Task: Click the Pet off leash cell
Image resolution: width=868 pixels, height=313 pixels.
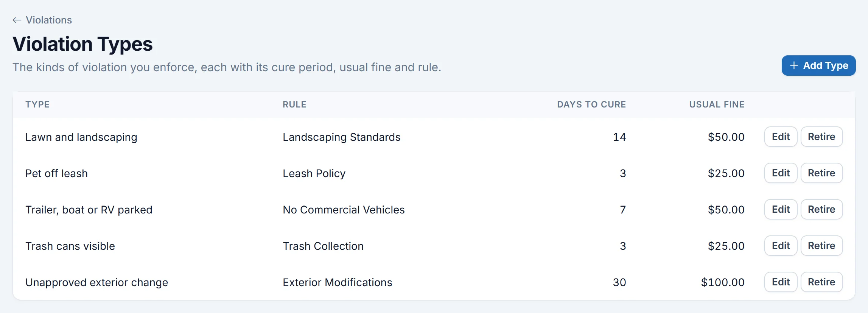Action: tap(56, 173)
